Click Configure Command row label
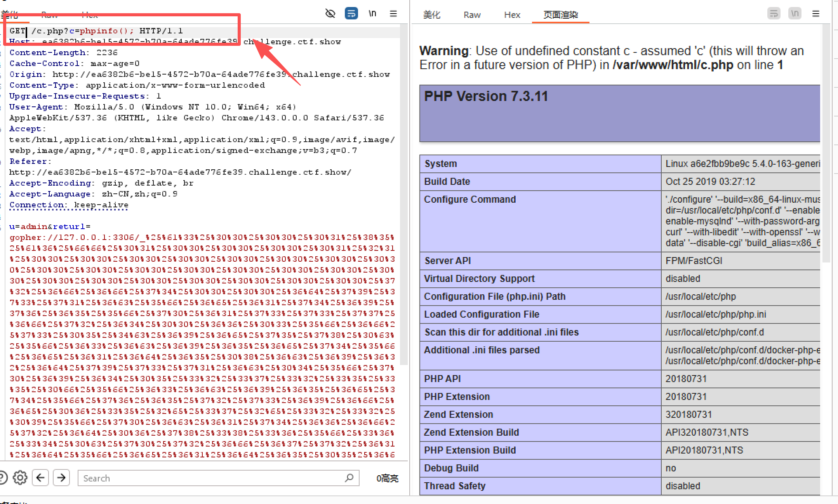 point(470,199)
